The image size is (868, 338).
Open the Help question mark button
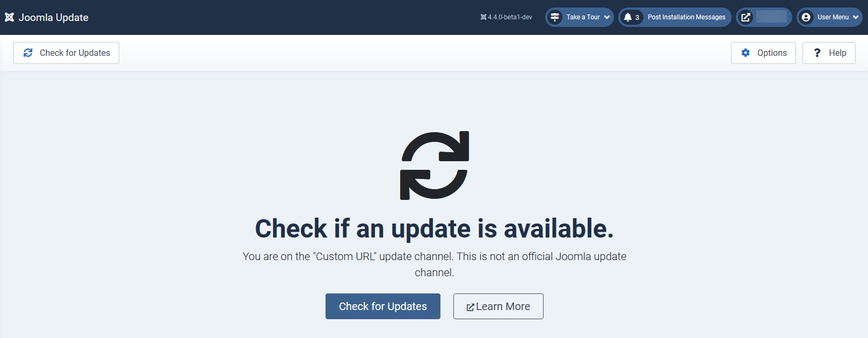tap(829, 53)
